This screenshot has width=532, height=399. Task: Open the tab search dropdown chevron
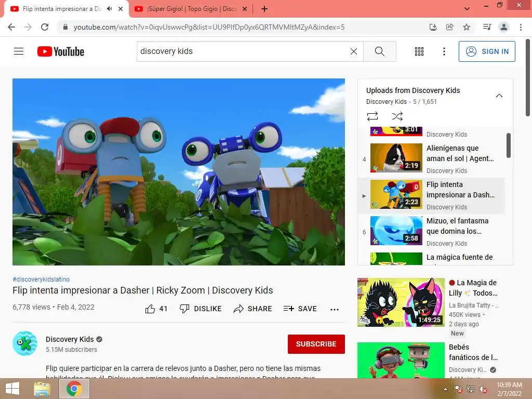coord(467,9)
